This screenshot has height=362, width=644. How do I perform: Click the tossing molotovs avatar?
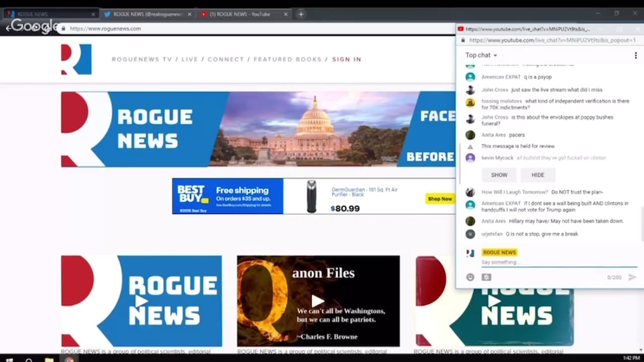point(470,103)
